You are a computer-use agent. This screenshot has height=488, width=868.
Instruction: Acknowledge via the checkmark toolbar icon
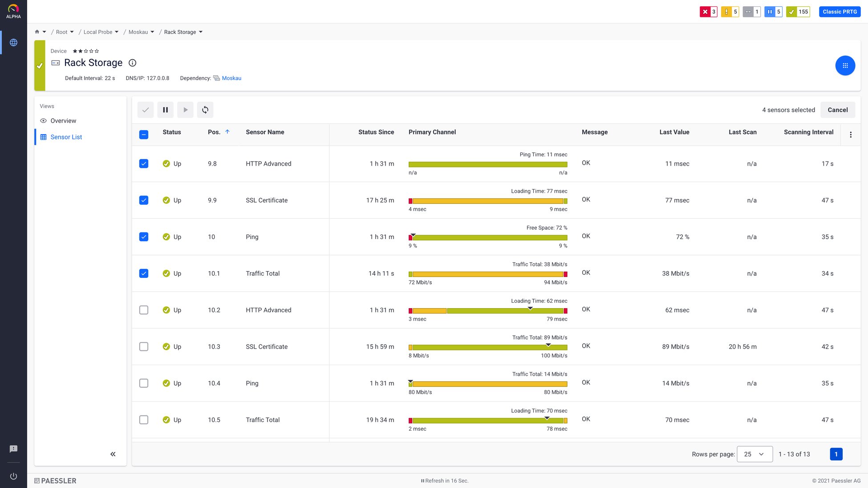pyautogui.click(x=145, y=110)
